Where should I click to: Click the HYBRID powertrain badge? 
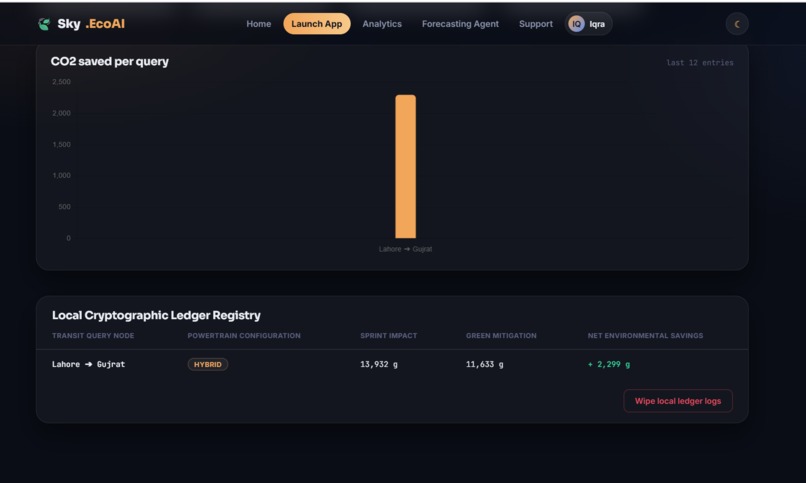coord(208,364)
